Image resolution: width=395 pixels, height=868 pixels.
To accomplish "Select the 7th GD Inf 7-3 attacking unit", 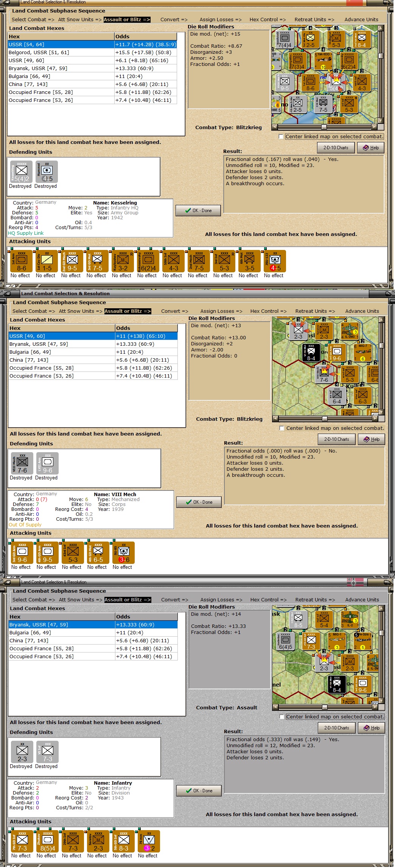I will tap(22, 841).
